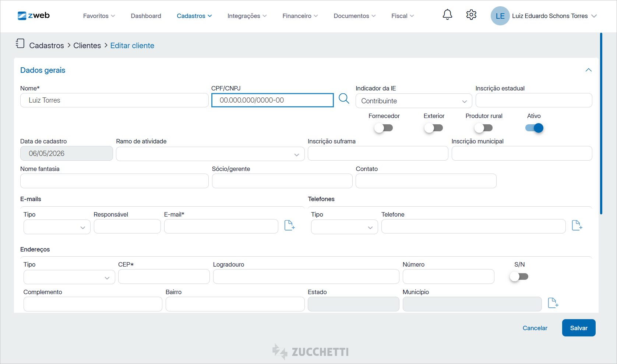Open the Cadastros menu
This screenshot has width=617, height=364.
click(194, 16)
